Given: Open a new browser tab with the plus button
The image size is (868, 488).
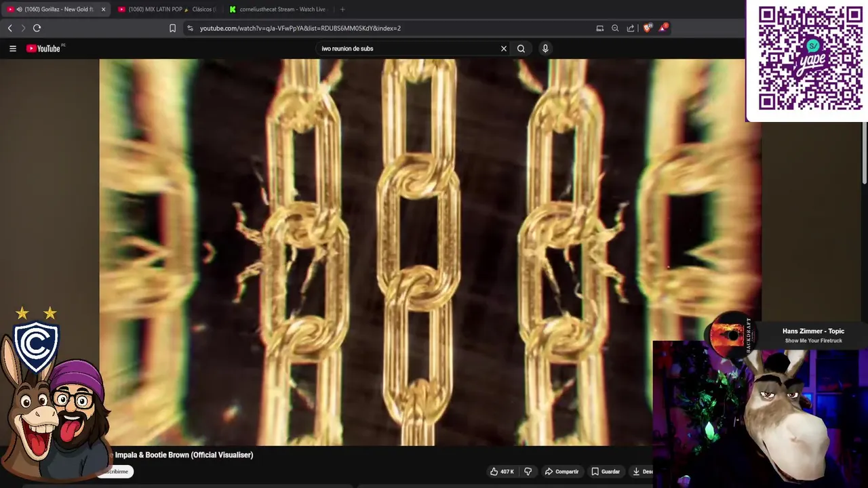Looking at the screenshot, I should pos(342,9).
